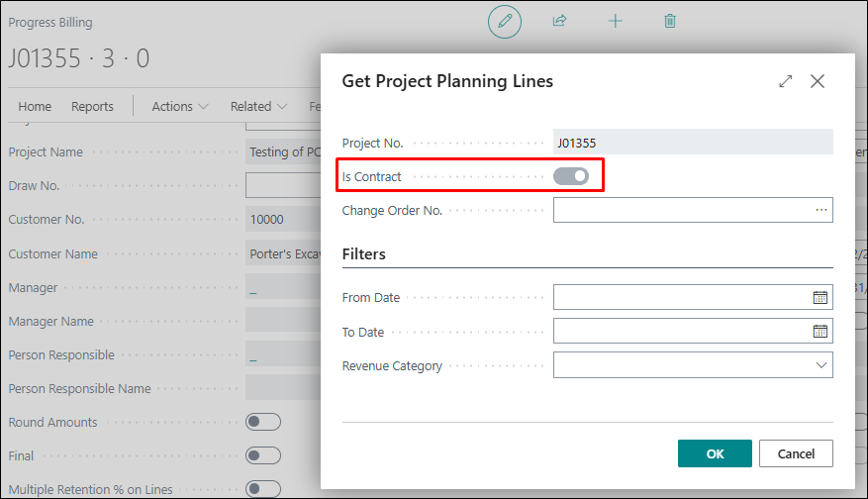
Task: Open the Actions dropdown menu
Action: coord(179,106)
